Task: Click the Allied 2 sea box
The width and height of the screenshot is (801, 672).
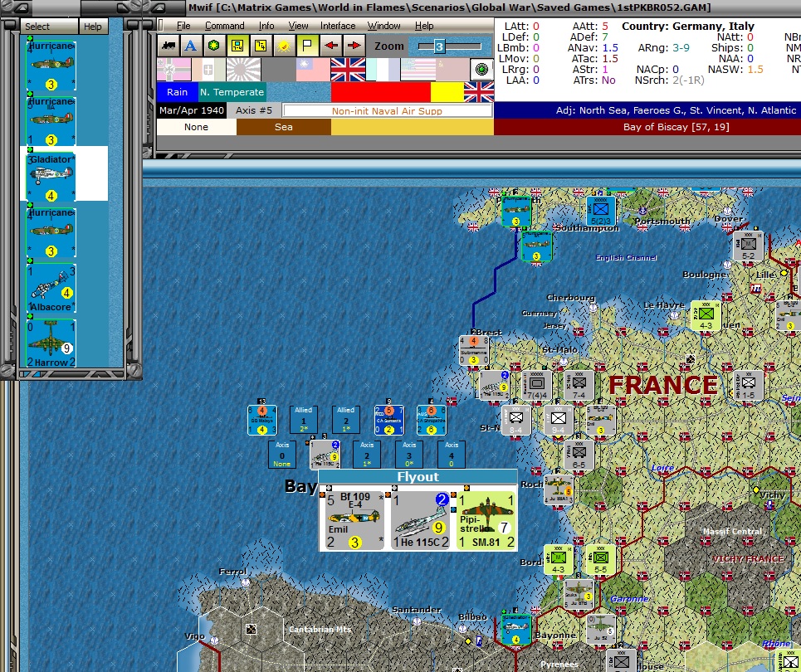Action: tap(346, 420)
